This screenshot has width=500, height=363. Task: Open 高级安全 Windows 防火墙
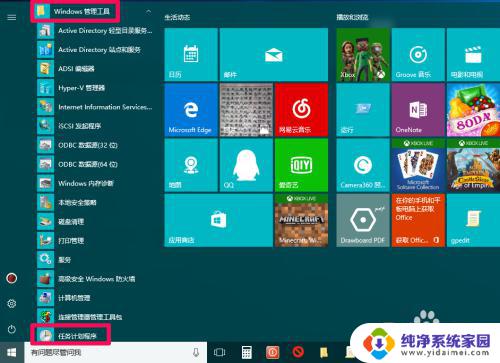click(x=95, y=279)
